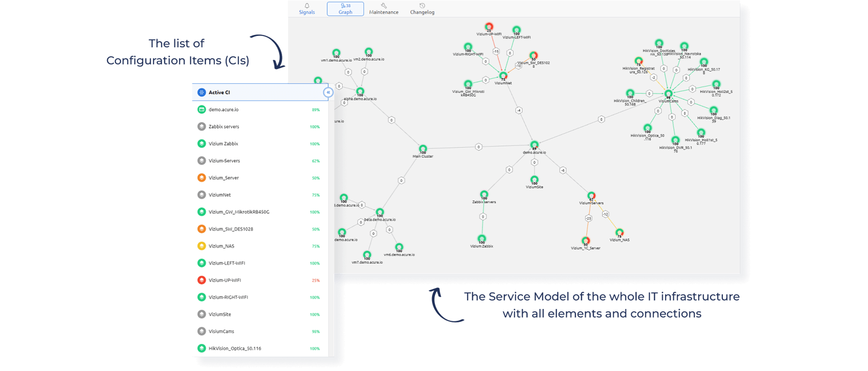Click the link weight hexagon between Main Cluster and demo.acure.io
The image size is (868, 371).
coord(479,147)
